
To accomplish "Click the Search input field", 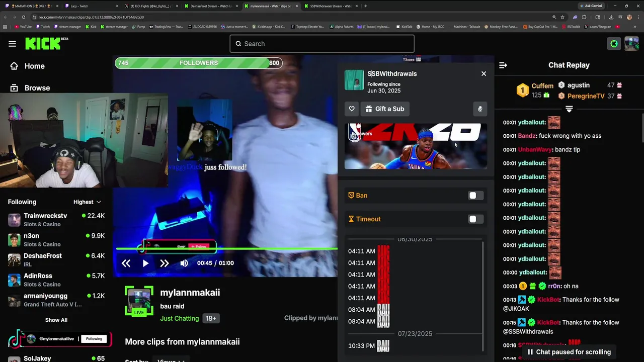I will [322, 44].
